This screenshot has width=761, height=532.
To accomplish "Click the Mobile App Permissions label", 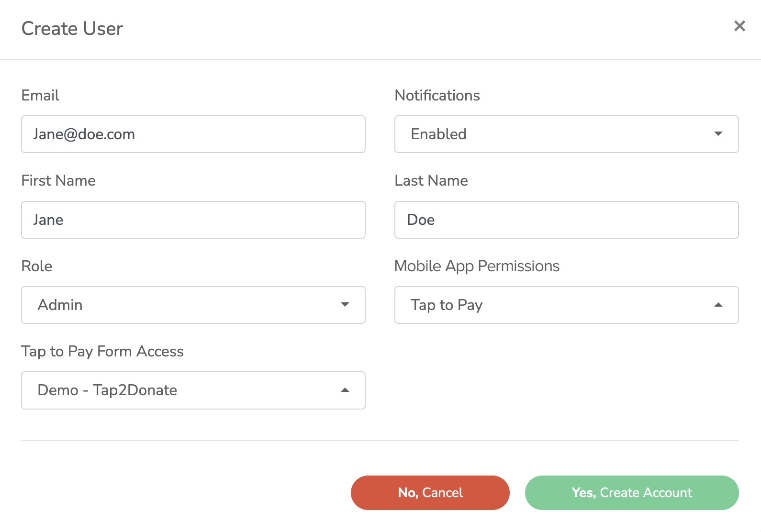I will (x=477, y=266).
